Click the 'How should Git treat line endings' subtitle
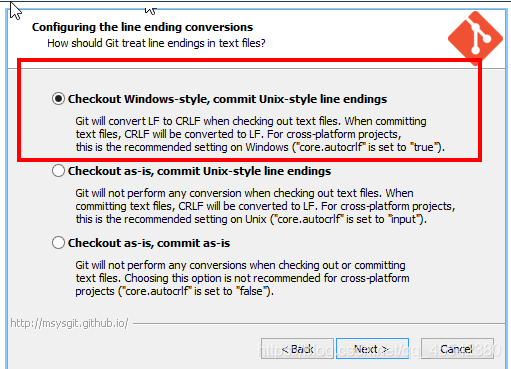 pyautogui.click(x=156, y=43)
